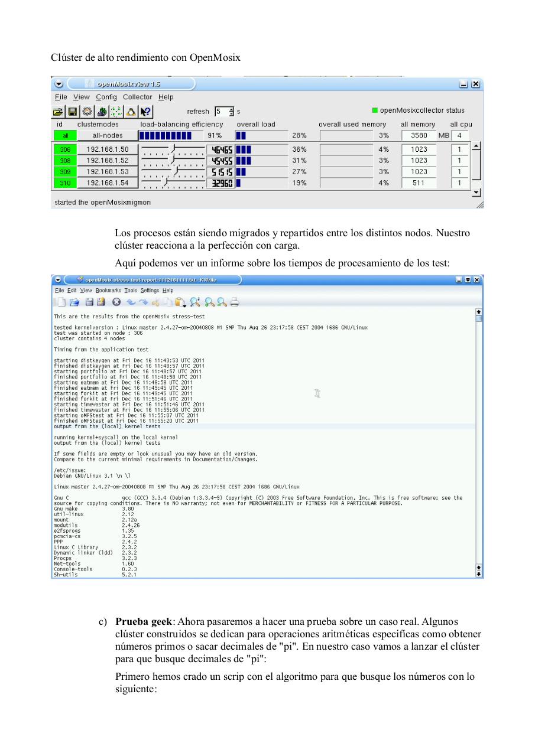This screenshot has width=535, height=756.
Task: Click the all-nodes button in the cluster list
Action: (108, 135)
